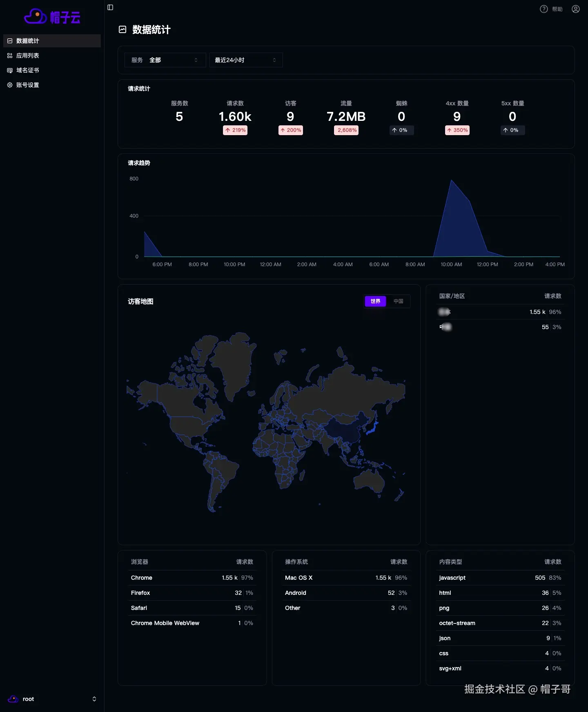Click the javascript content type row

(500, 578)
